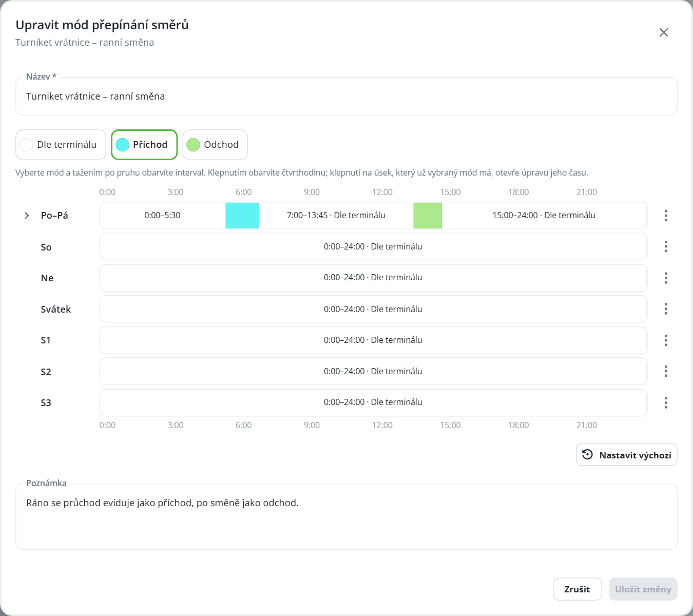Click the Ne day timeline bar

click(373, 278)
